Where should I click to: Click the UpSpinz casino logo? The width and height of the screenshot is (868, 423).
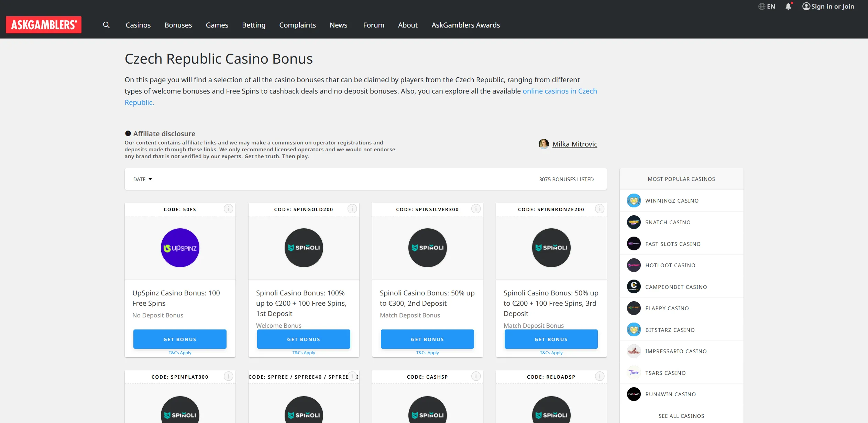(x=180, y=248)
